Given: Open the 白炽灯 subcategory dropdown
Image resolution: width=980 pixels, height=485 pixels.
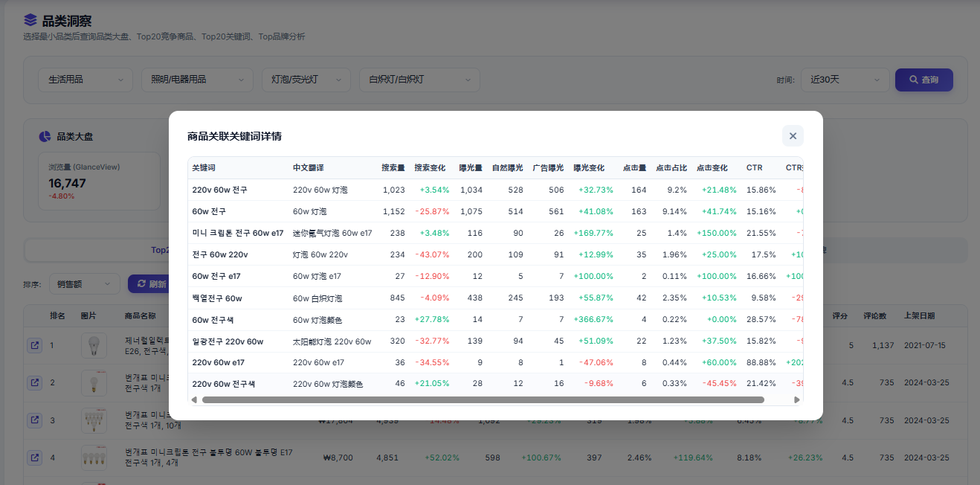Looking at the screenshot, I should tap(419, 80).
